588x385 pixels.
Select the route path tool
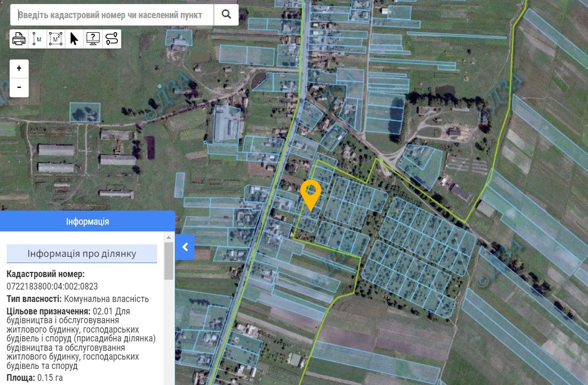coord(111,39)
